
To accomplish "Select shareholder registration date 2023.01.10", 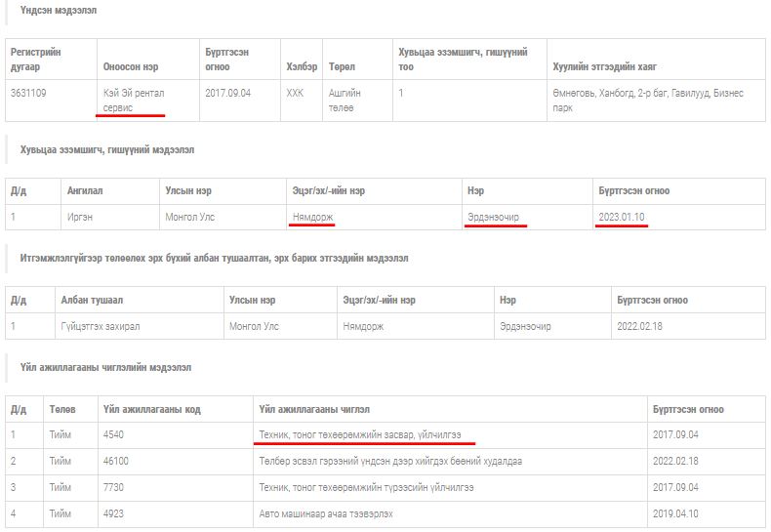I will coord(622,217).
